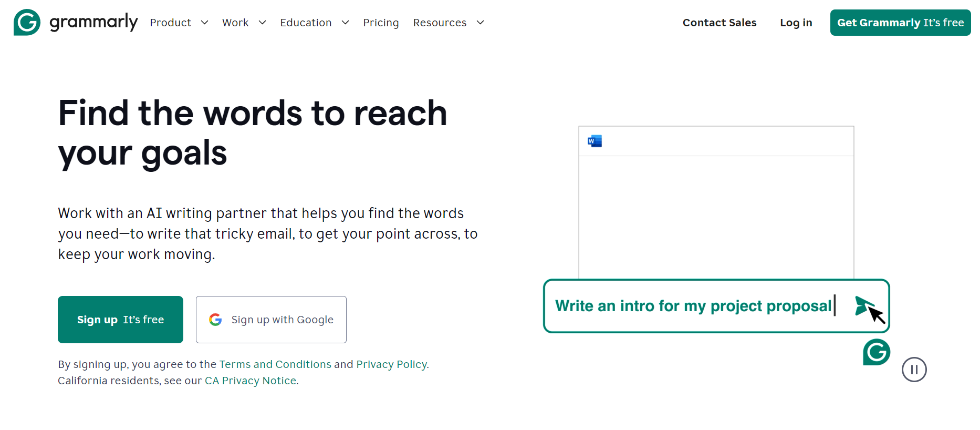Expand the Product dropdown chevron
Image resolution: width=980 pixels, height=430 pixels.
(x=205, y=23)
